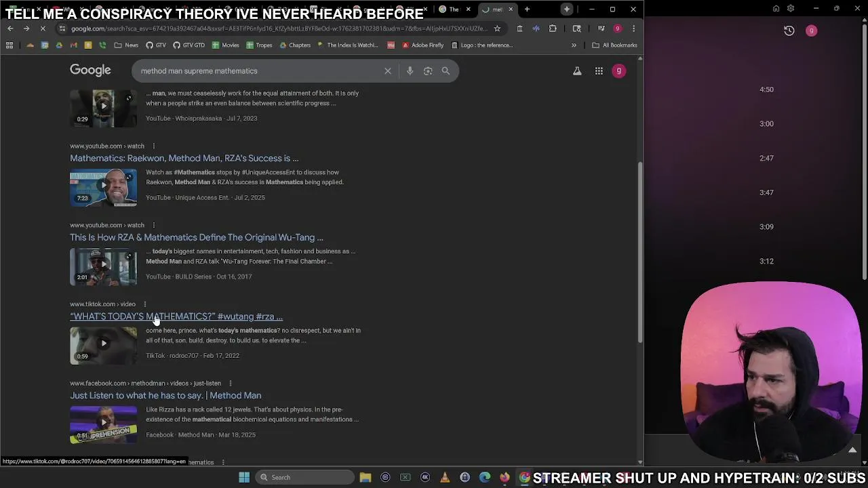Open the All Bookmarks folder
Screen dimensions: 868x488
[614, 45]
